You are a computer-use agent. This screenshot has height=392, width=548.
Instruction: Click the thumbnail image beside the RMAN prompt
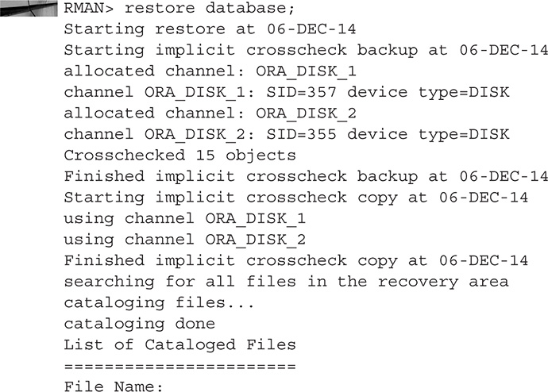pos(29,9)
